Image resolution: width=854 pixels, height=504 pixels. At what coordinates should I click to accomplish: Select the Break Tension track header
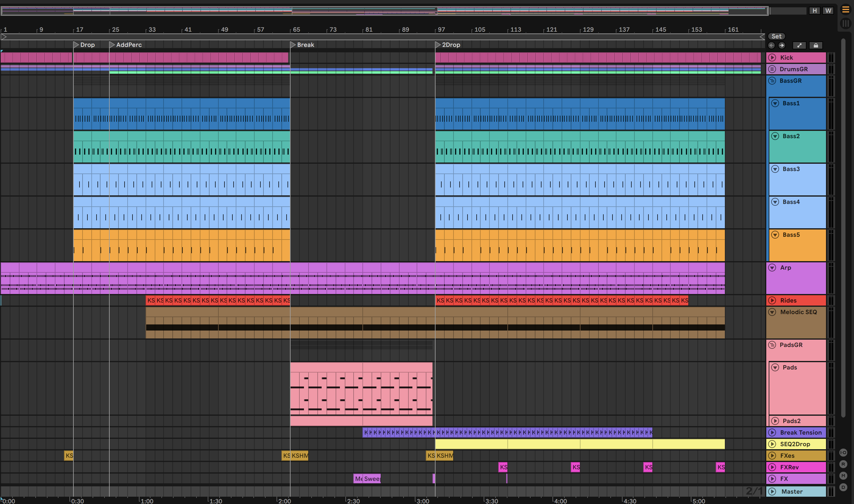click(x=801, y=432)
